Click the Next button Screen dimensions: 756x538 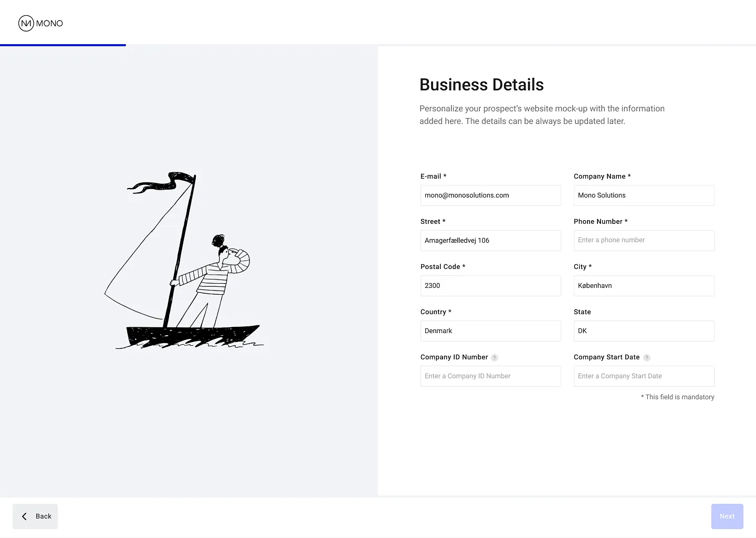[727, 516]
